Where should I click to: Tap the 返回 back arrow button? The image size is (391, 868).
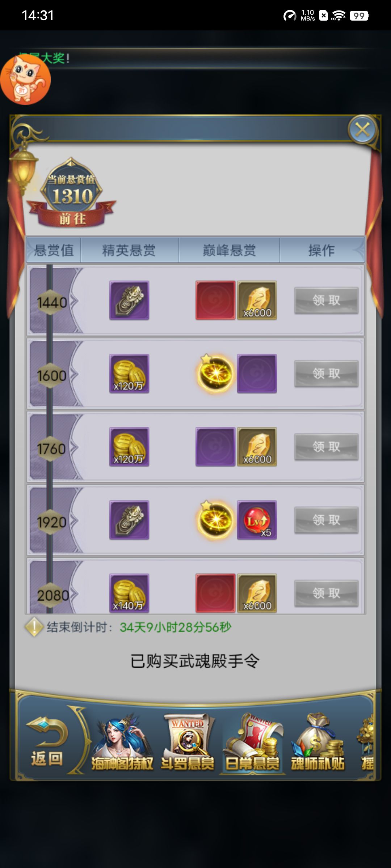pos(47,741)
